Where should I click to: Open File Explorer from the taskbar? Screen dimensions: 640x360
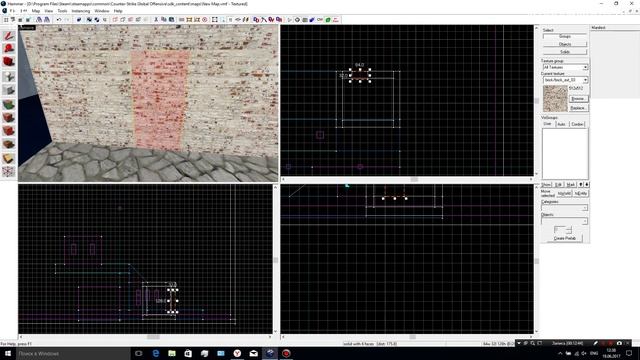point(172,353)
